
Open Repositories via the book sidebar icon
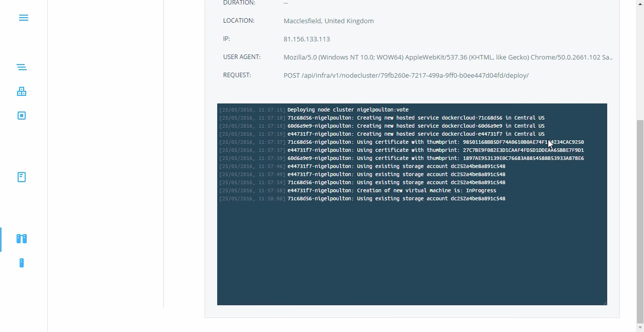coord(21,177)
